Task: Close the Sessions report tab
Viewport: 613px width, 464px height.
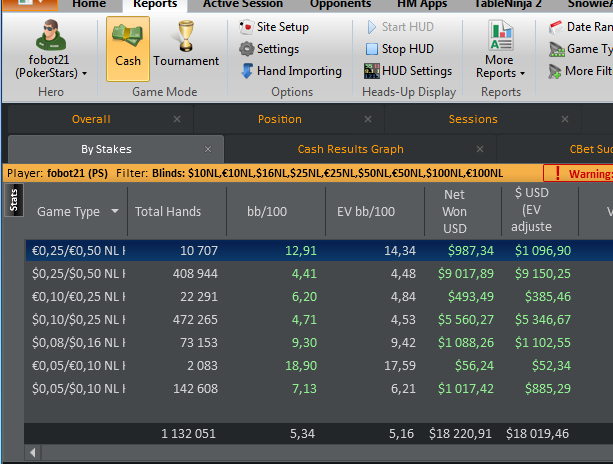Action: [565, 119]
